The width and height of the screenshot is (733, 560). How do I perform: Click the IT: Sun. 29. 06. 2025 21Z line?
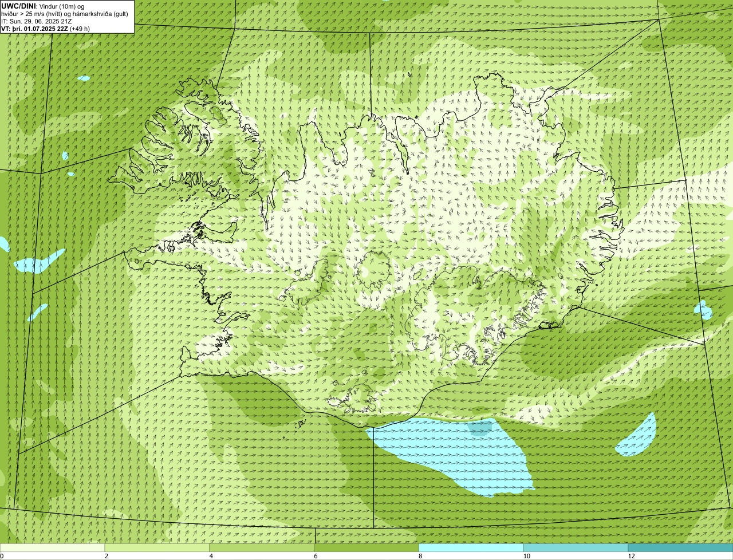pyautogui.click(x=37, y=21)
